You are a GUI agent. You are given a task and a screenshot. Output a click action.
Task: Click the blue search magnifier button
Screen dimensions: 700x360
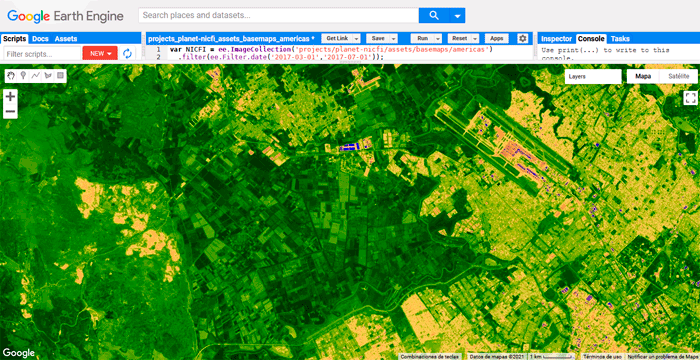tap(434, 16)
